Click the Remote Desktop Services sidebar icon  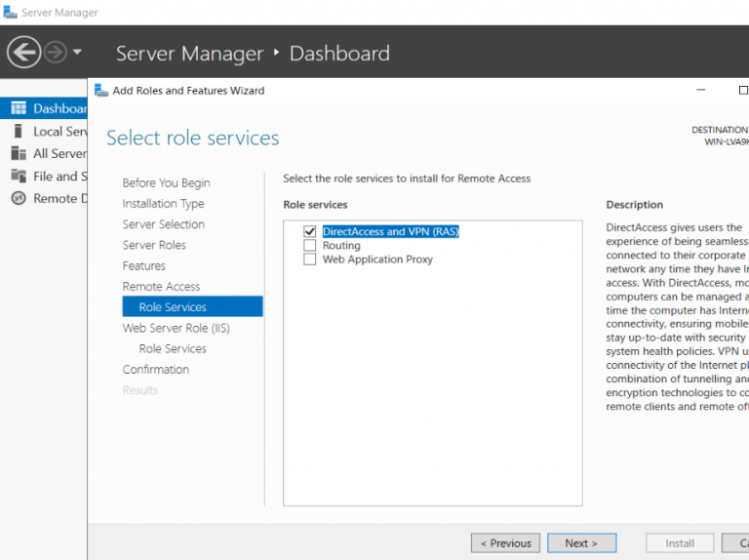click(19, 198)
